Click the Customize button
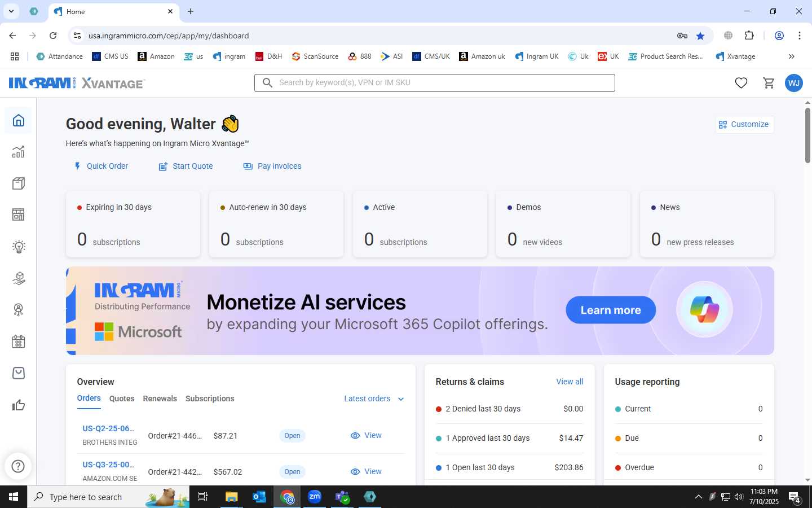 (x=744, y=124)
